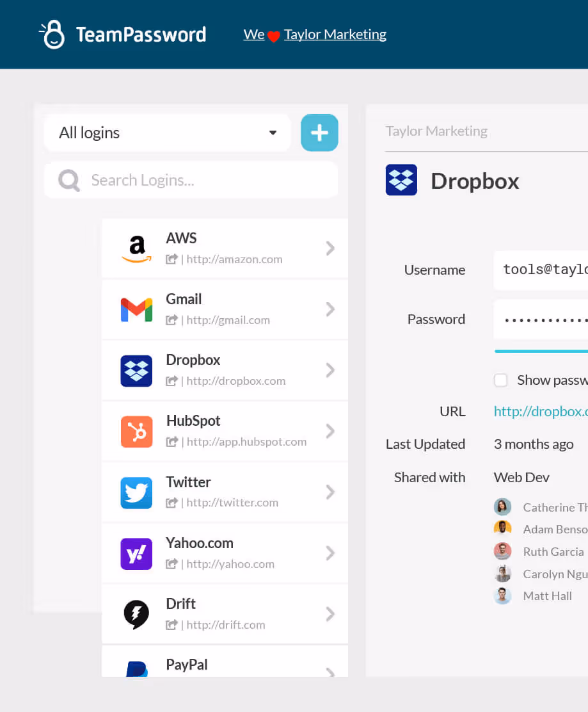Screen dimensions: 588x712
Task: Click the Gmail envelope logo icon
Action: [x=136, y=310]
